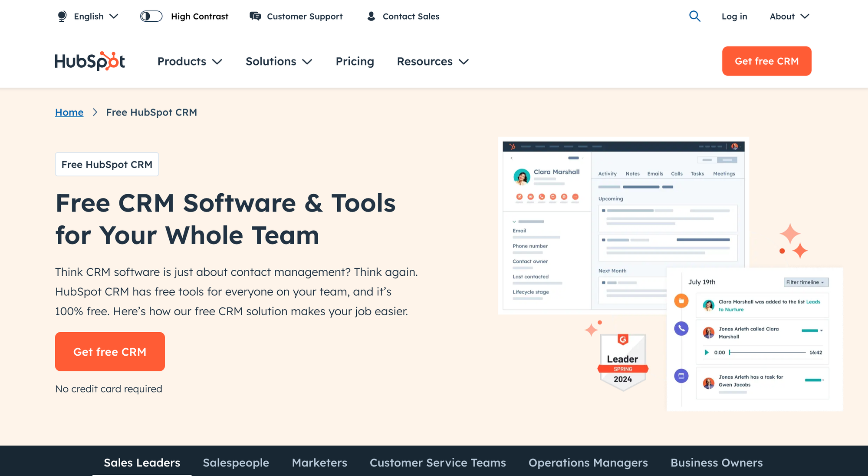Click the orange list icon in timeline
The width and height of the screenshot is (868, 476).
click(x=681, y=301)
